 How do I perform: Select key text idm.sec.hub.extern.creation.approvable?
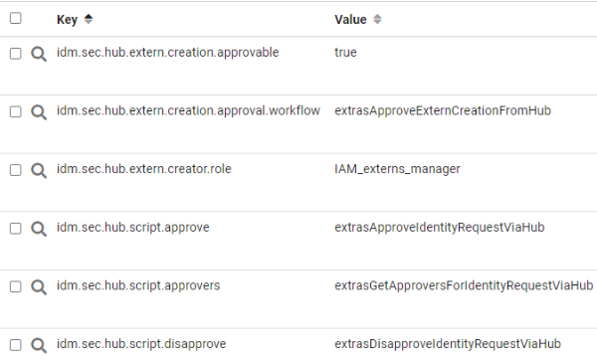pyautogui.click(x=167, y=53)
